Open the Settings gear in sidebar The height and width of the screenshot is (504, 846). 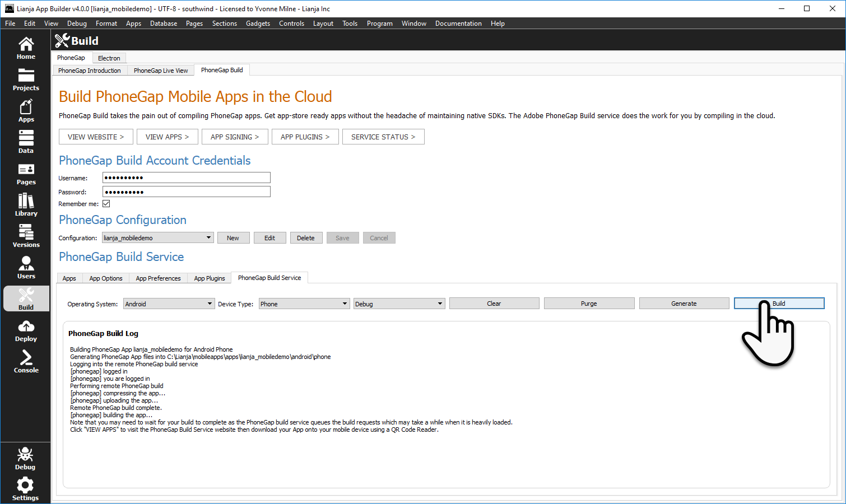(25, 489)
